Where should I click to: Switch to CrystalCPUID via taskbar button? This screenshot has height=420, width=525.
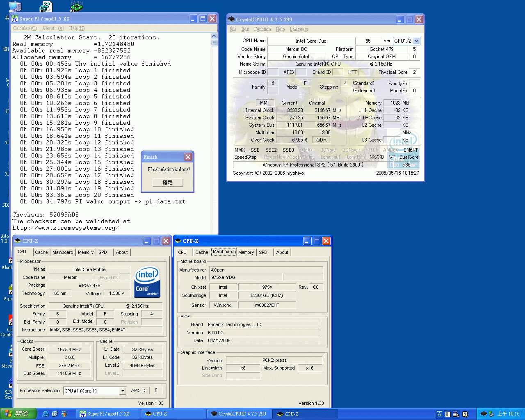pyautogui.click(x=239, y=414)
